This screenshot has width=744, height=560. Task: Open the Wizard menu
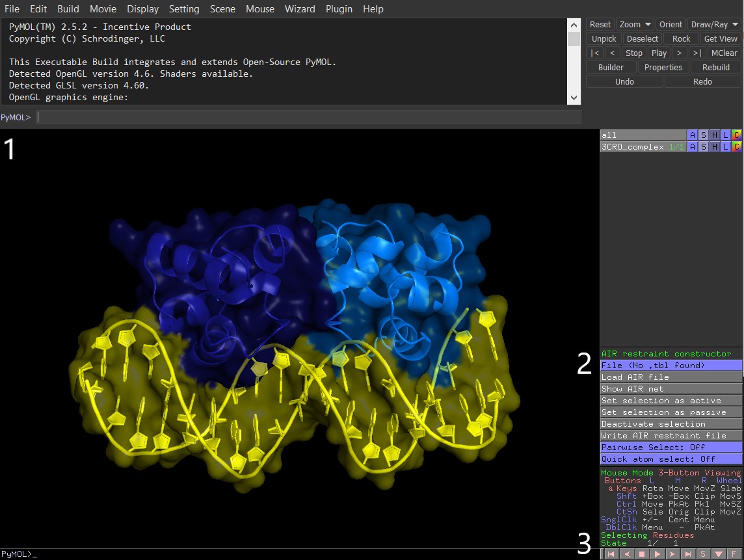click(300, 9)
